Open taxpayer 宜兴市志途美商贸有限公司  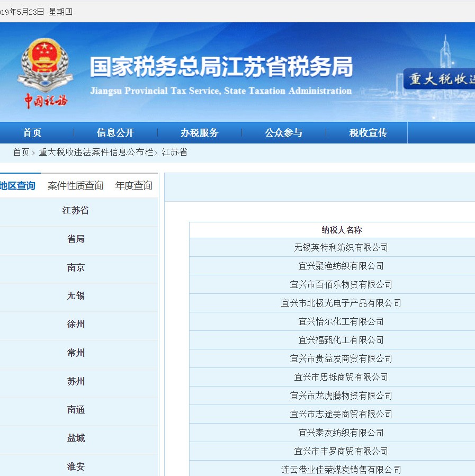(341, 414)
